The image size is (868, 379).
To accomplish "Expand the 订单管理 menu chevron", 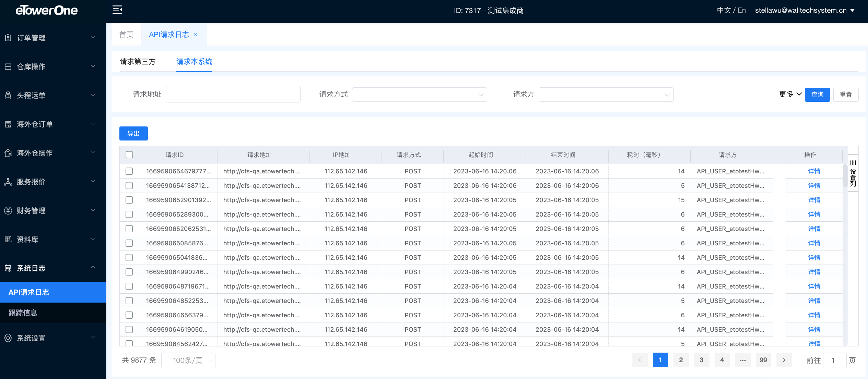I will click(x=93, y=37).
